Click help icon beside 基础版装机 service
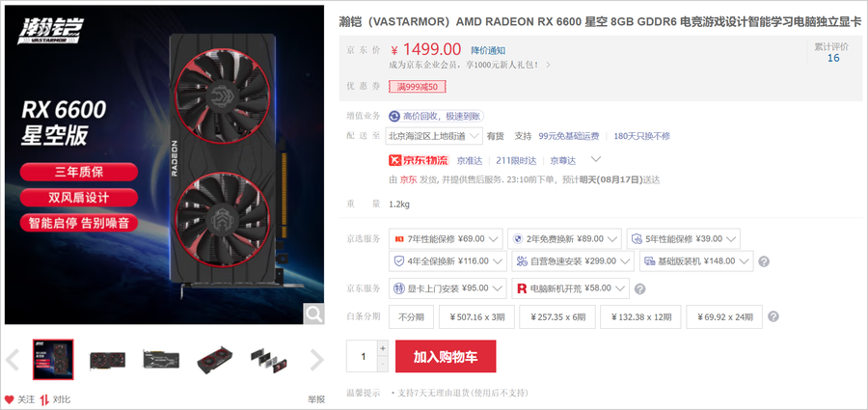This screenshot has height=410, width=868. pos(764,261)
